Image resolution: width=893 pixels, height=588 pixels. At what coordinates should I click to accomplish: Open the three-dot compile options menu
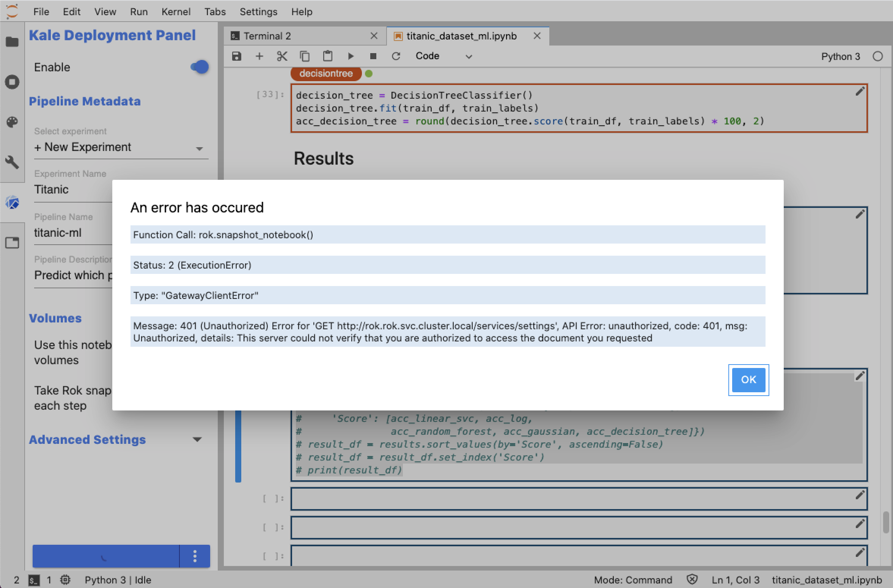click(195, 556)
